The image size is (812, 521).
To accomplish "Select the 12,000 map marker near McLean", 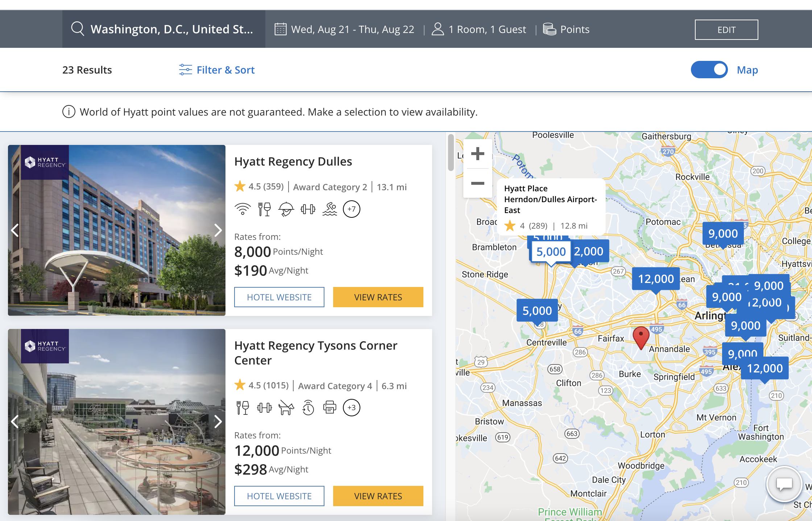I will 655,279.
